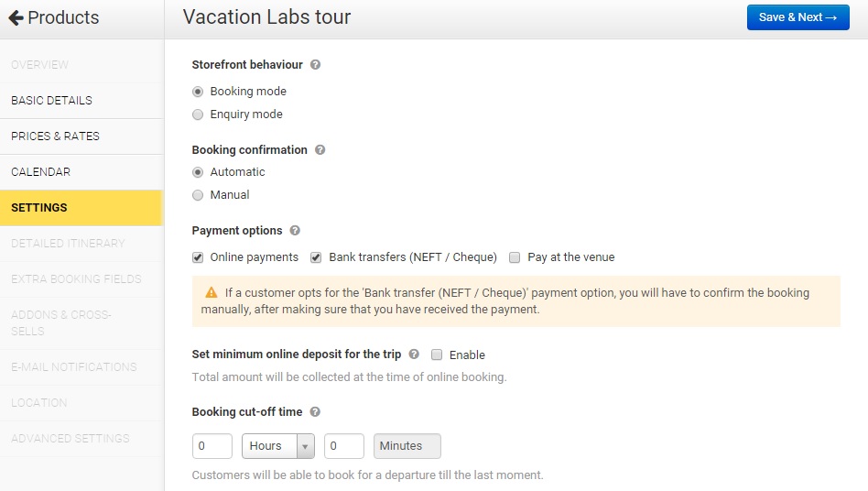Click help icon beside minimum online deposit
Viewport: 868px width, 491px height.
[x=414, y=355]
